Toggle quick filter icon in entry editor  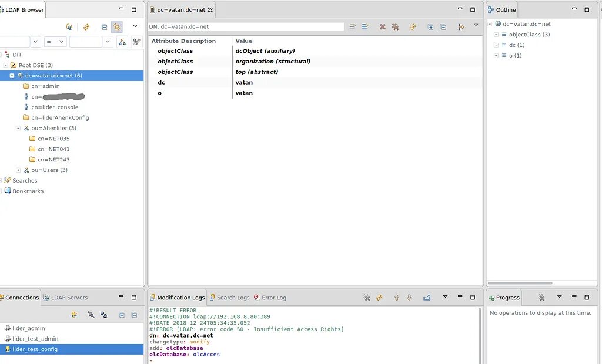coord(460,27)
